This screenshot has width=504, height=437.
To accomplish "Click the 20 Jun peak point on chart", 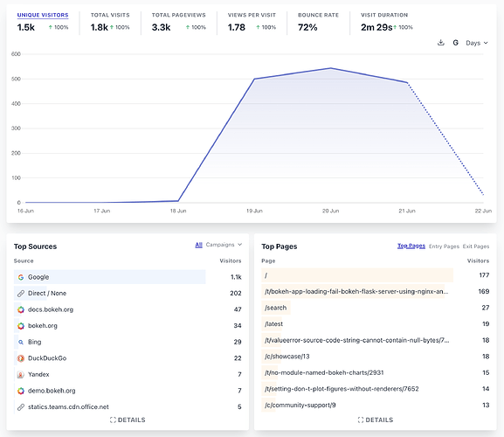I will 331,68.
